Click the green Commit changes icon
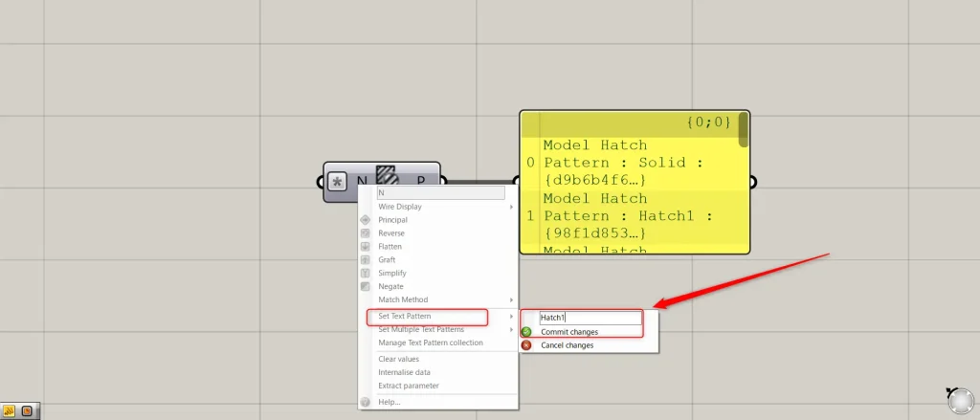The width and height of the screenshot is (980, 420). [x=526, y=332]
